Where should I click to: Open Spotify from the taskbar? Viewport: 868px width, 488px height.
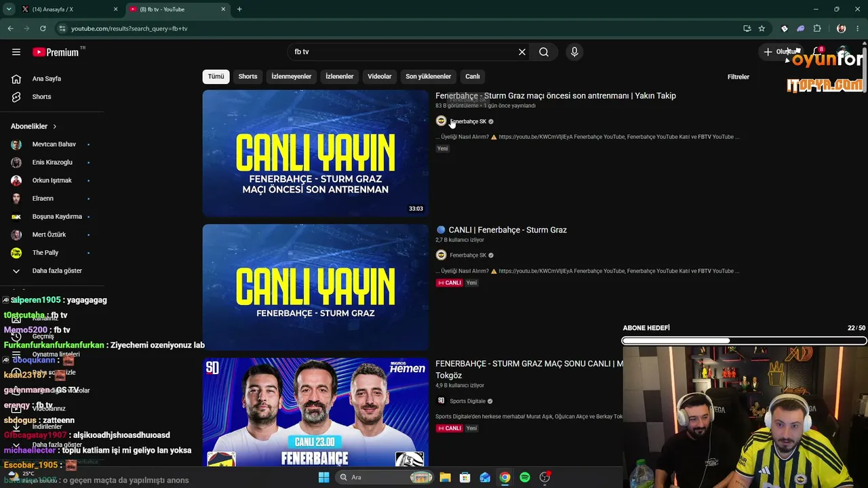coord(525,477)
